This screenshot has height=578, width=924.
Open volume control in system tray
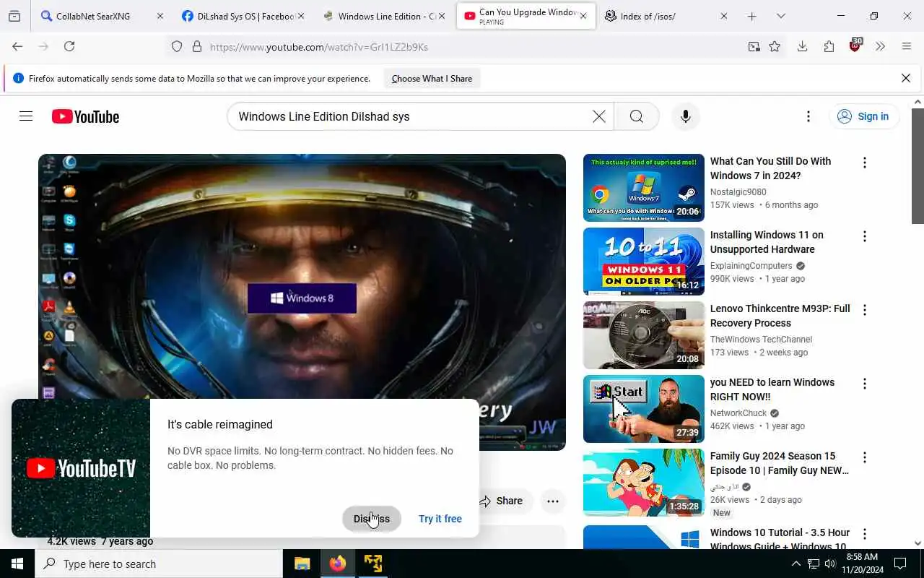(x=830, y=564)
